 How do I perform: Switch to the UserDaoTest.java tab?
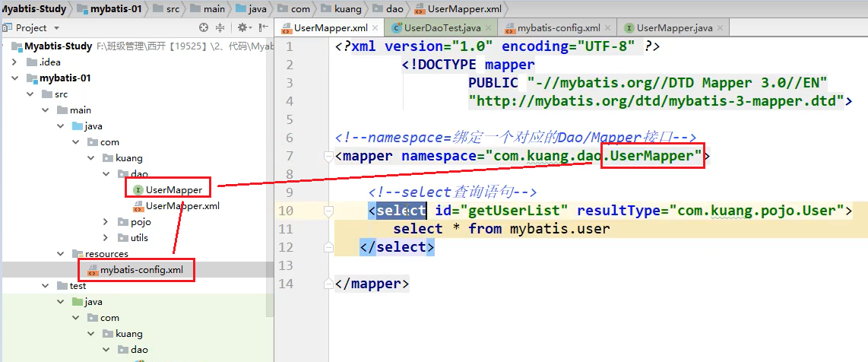click(x=442, y=28)
